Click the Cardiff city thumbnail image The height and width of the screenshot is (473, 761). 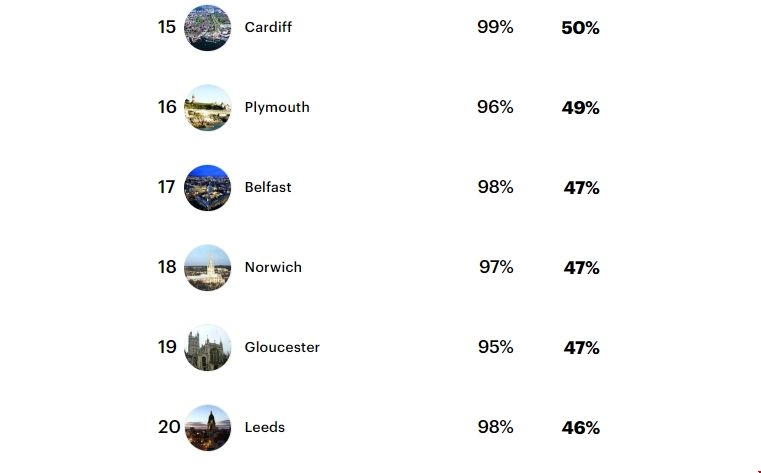tap(208, 28)
